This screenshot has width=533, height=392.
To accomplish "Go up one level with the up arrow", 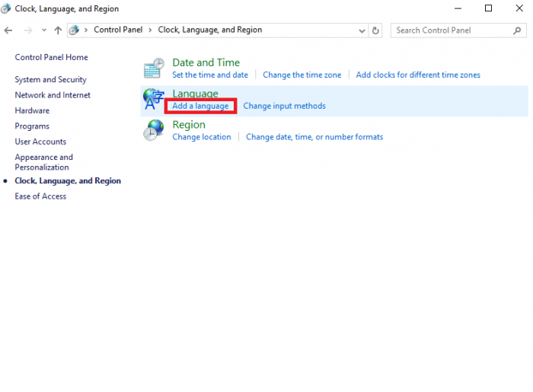I will [x=58, y=30].
